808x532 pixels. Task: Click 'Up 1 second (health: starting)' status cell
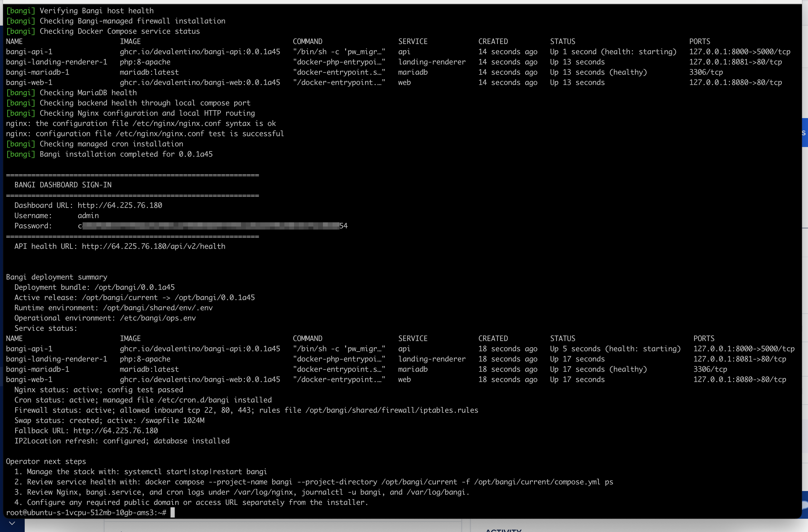tap(613, 52)
